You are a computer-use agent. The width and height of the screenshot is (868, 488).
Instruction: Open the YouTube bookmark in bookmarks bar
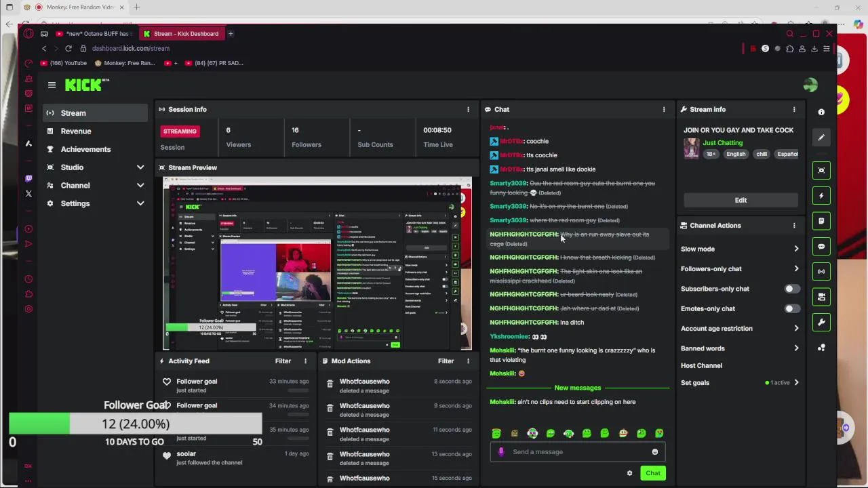point(64,63)
